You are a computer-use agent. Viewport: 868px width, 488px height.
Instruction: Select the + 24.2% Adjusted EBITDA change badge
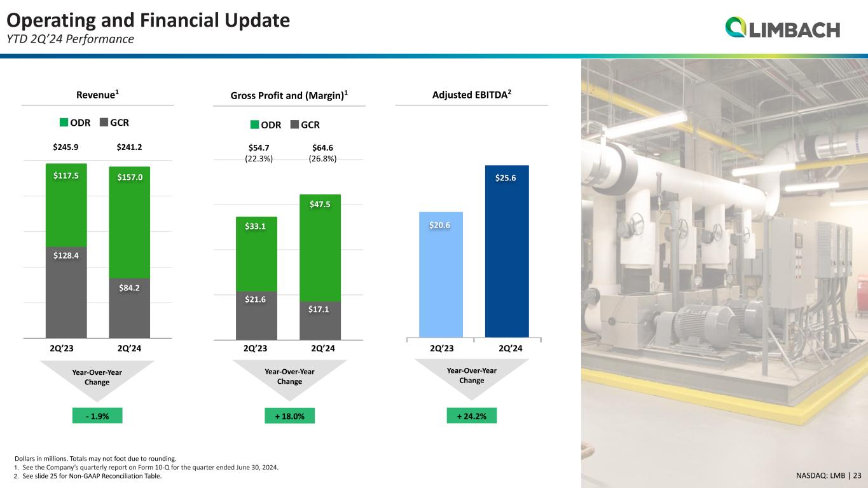click(x=471, y=416)
